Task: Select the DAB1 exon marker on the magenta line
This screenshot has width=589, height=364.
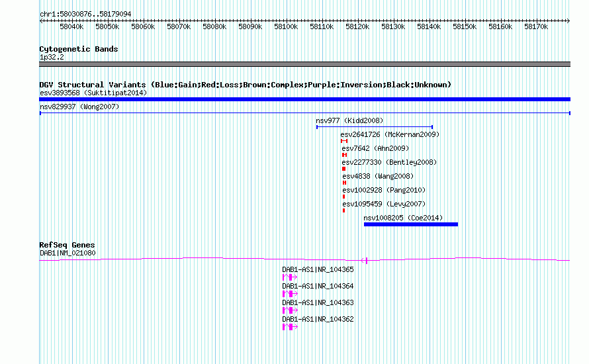Action: click(x=367, y=260)
